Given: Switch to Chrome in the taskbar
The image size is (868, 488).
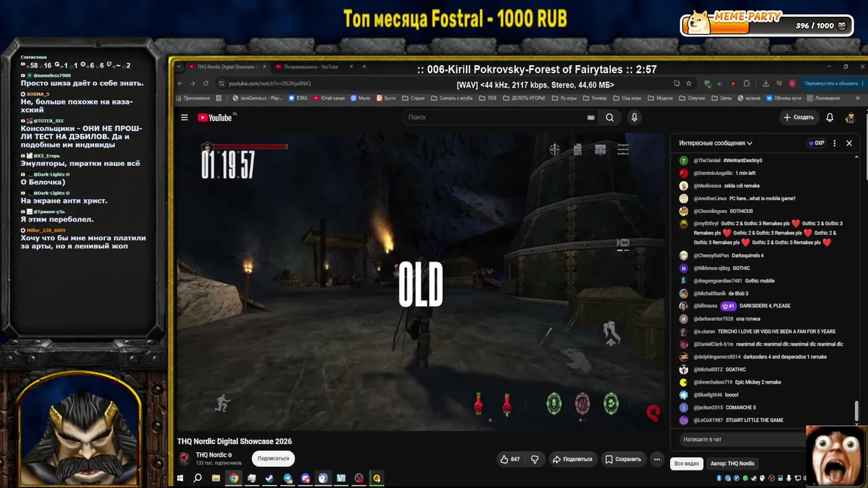Looking at the screenshot, I should [x=233, y=478].
